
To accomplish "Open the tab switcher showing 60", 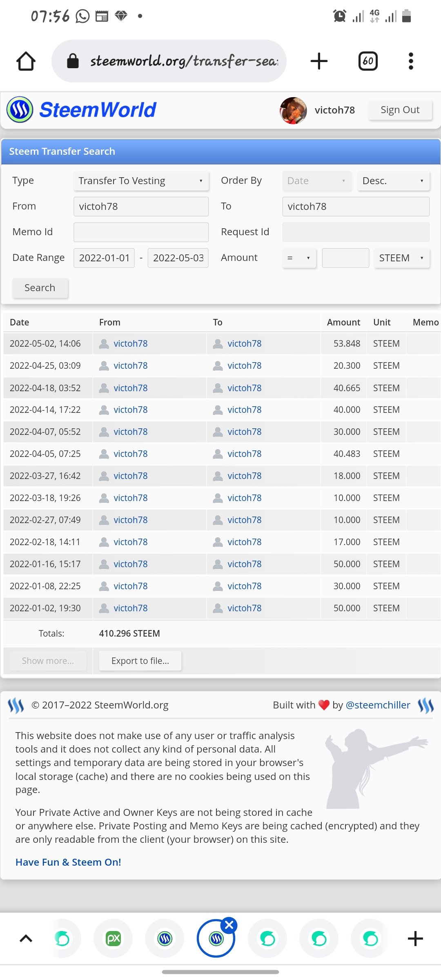I will pos(368,61).
